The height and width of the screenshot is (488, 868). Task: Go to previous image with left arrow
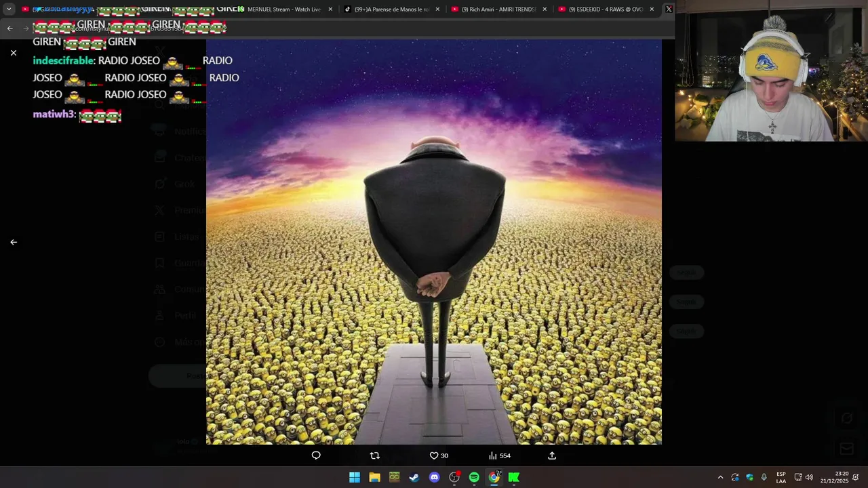pos(14,242)
